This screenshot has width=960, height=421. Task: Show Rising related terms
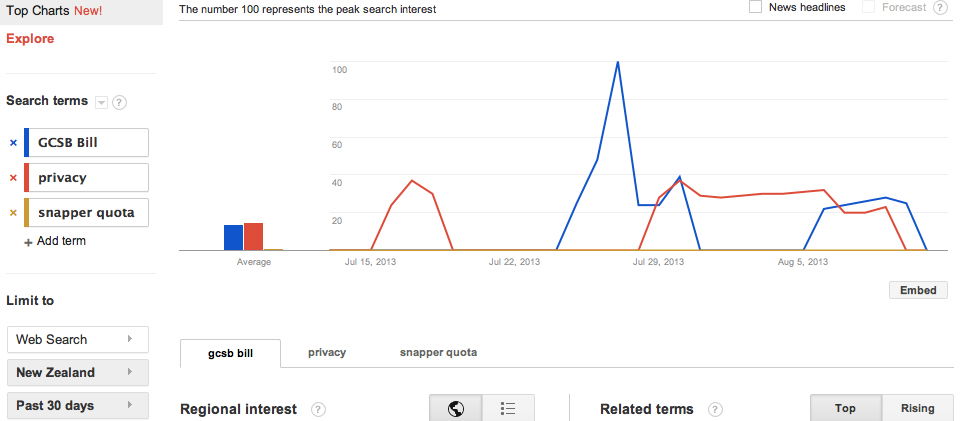pyautogui.click(x=917, y=408)
